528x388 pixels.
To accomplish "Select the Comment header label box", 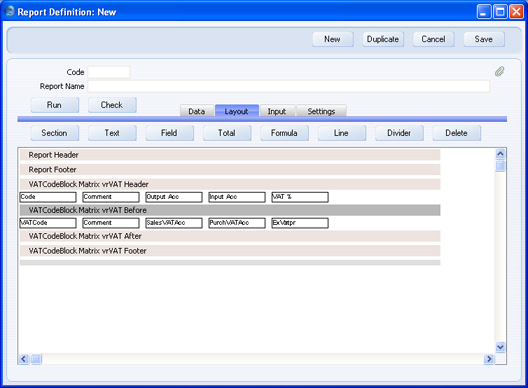I will coord(111,197).
